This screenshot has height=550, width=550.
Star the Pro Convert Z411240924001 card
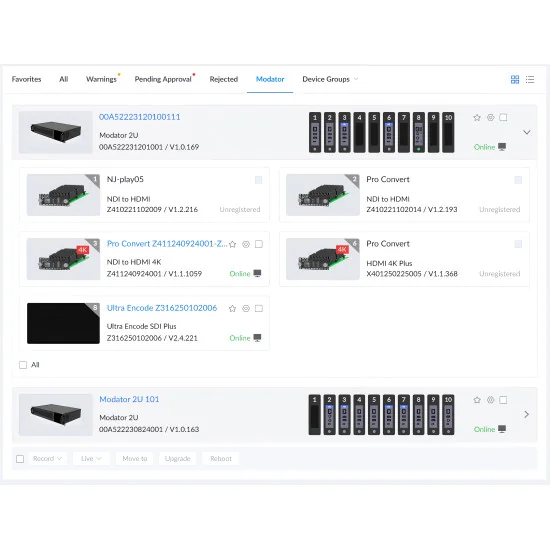pyautogui.click(x=232, y=244)
